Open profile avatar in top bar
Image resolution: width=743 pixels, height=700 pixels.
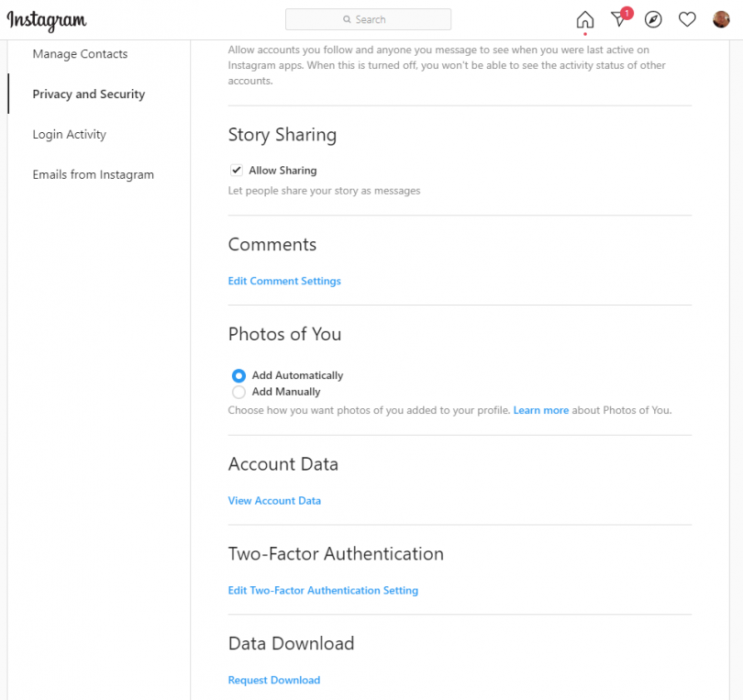point(721,20)
